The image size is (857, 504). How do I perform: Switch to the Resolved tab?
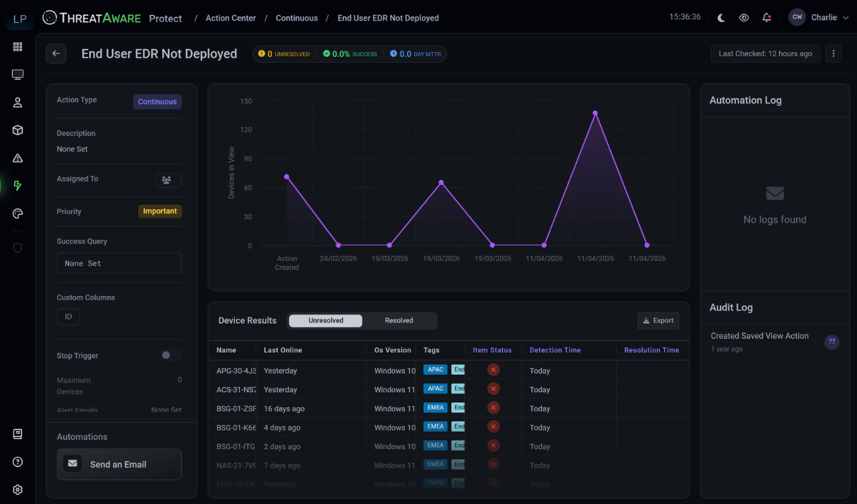(399, 321)
